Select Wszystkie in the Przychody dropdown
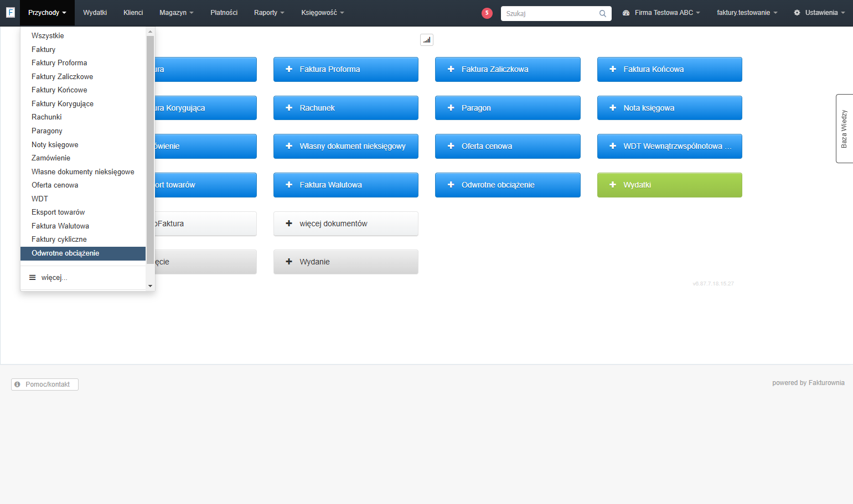The height and width of the screenshot is (504, 853). 83,36
